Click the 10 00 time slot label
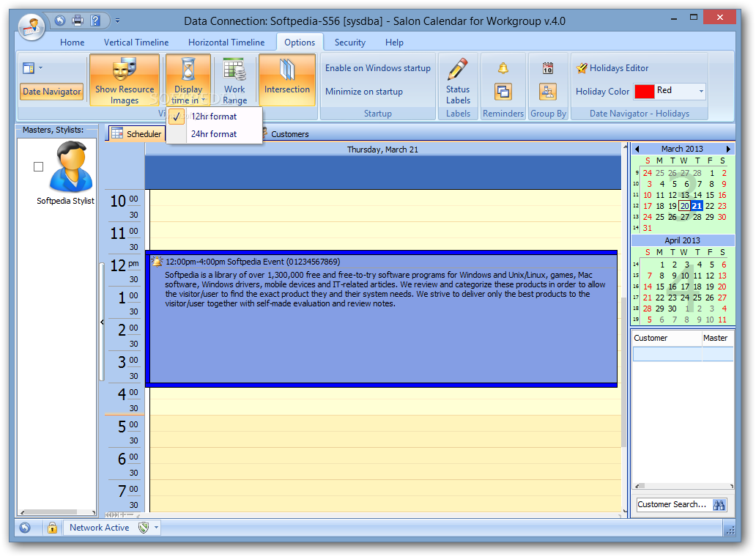This screenshot has width=756, height=557. point(125,201)
